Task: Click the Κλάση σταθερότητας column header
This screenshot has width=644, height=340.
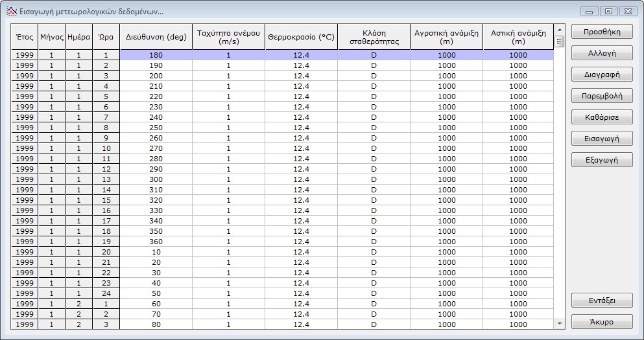Action: [x=374, y=37]
